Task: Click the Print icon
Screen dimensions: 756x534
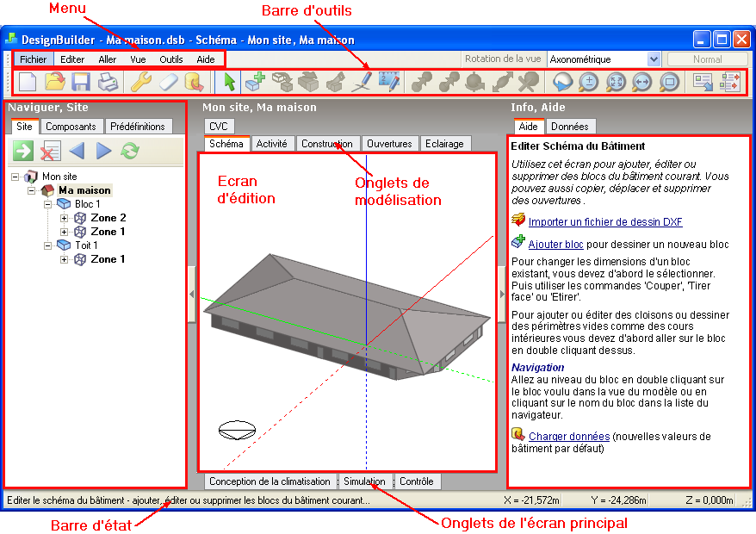Action: click(108, 82)
